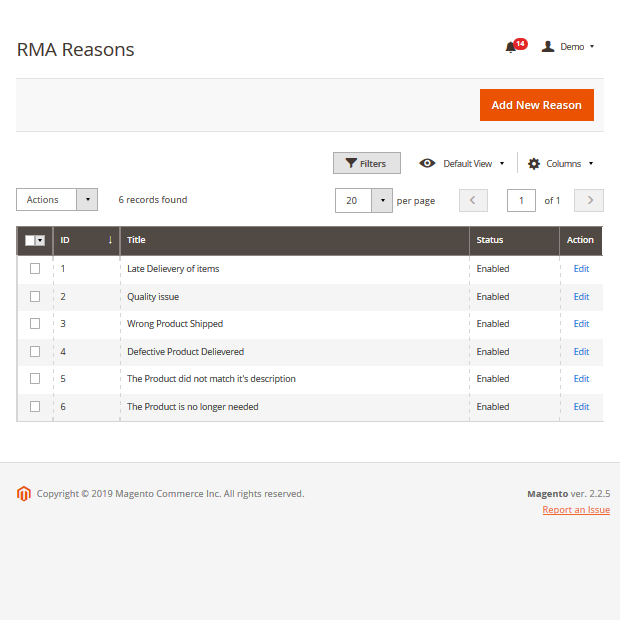Click the Filters button
Viewport: 620px width, 620px height.
pos(366,163)
